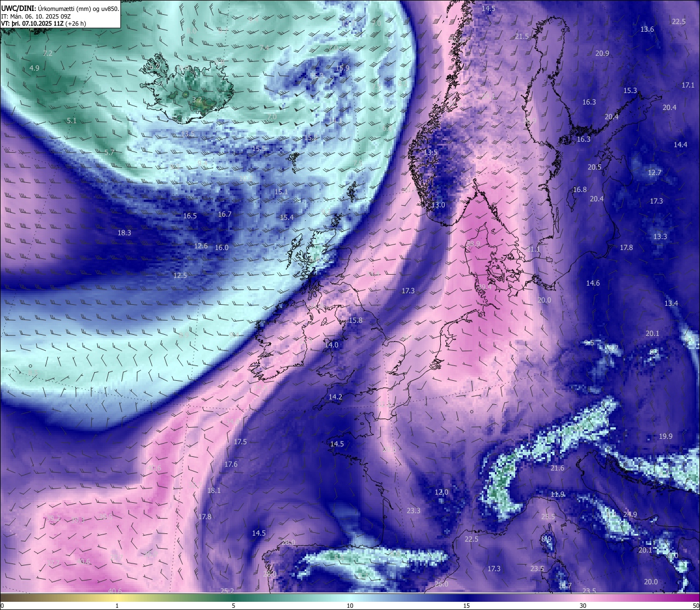700x610 pixels.
Task: Click the VT valid time line (+26 h)
Action: click(43, 24)
